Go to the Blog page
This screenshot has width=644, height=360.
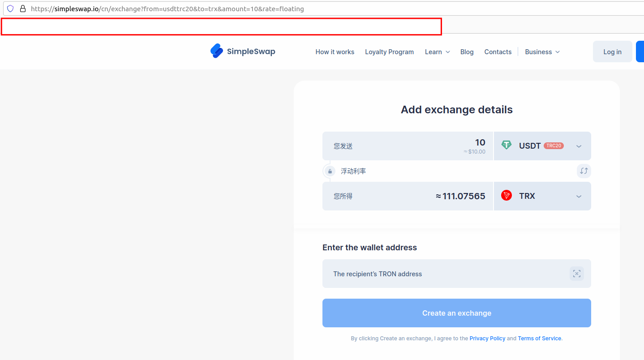pyautogui.click(x=467, y=52)
